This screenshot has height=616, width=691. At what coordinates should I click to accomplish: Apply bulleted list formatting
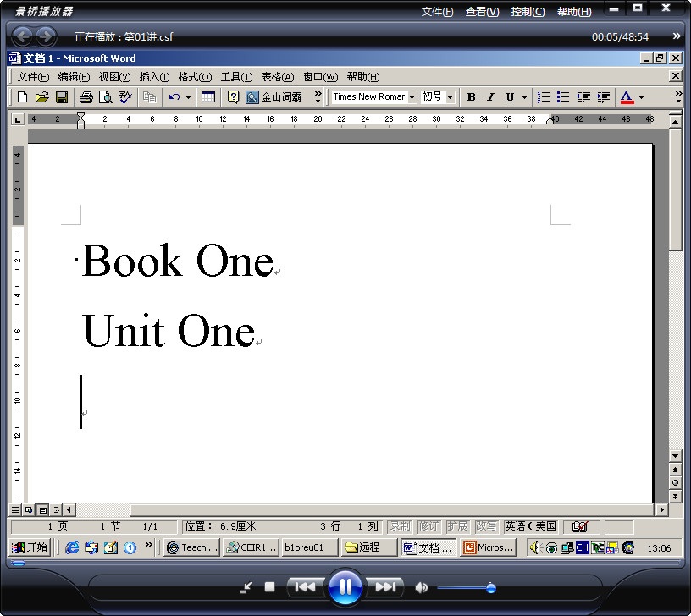(563, 96)
